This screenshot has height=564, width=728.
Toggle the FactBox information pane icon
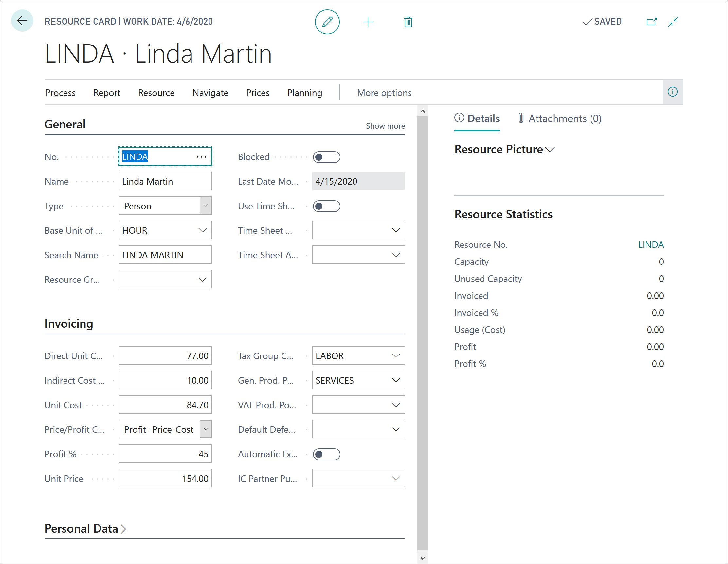(672, 92)
